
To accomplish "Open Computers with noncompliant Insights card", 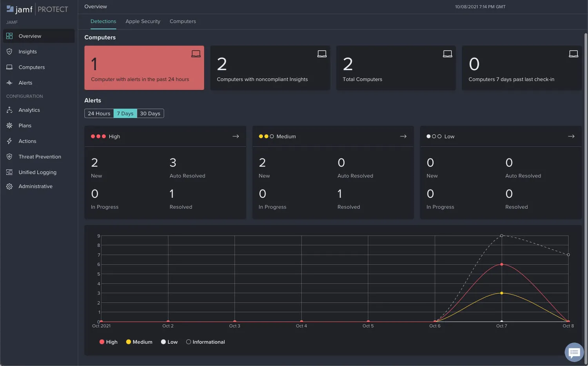I will pyautogui.click(x=270, y=68).
